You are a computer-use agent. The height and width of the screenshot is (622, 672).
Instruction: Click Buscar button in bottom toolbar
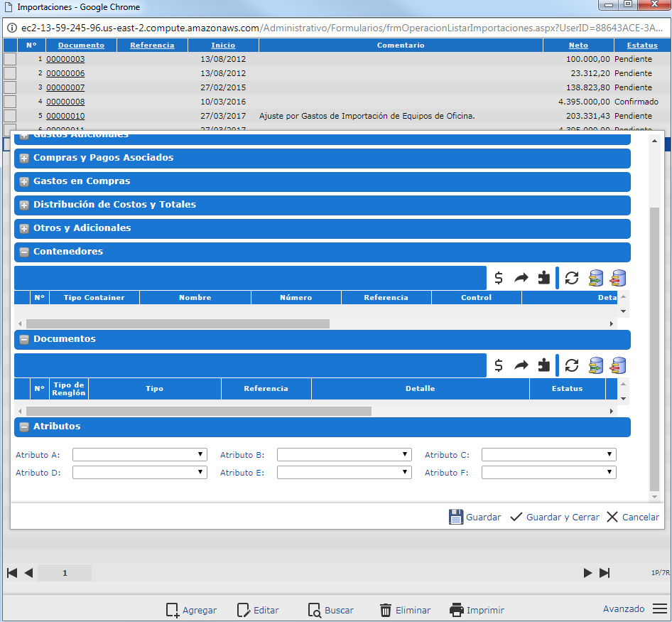tap(330, 610)
